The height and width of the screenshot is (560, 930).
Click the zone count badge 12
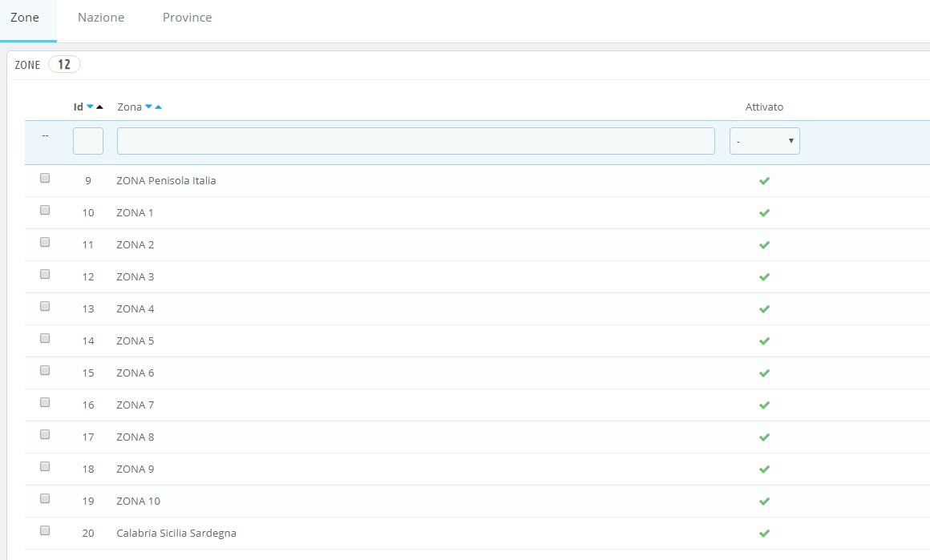64,64
